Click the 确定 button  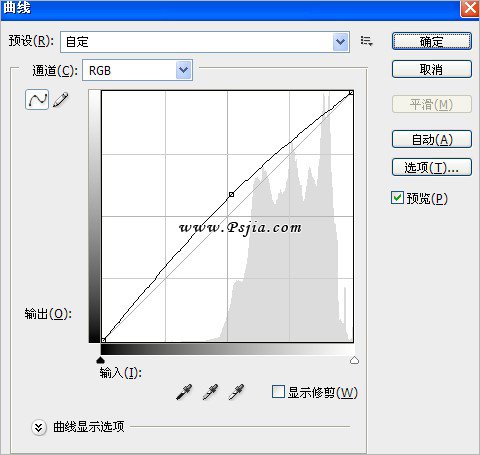(x=432, y=41)
